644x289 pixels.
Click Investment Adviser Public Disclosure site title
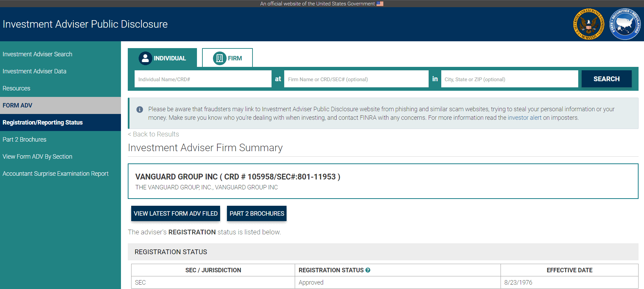tap(85, 24)
